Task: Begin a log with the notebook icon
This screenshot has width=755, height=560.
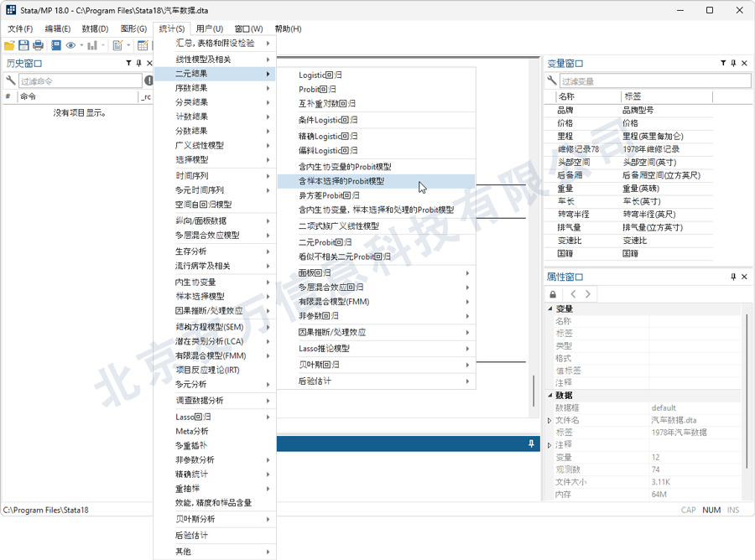Action: click(x=56, y=44)
